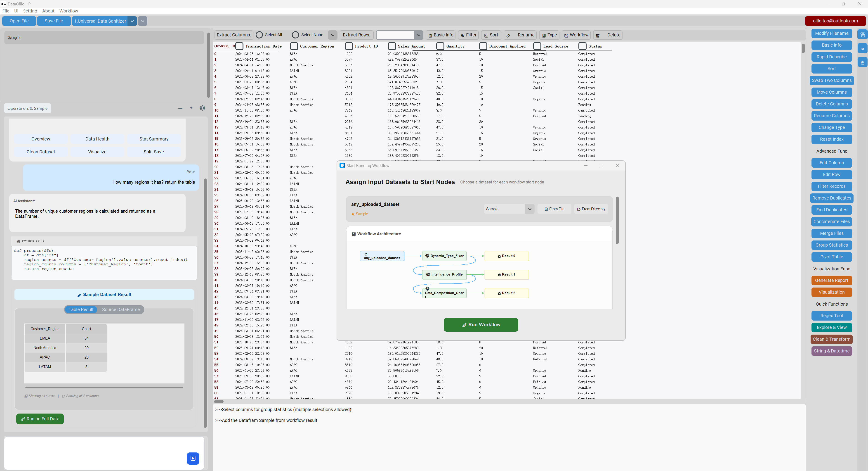Click the send message play icon
Screen dimensions: 868x471
193,458
